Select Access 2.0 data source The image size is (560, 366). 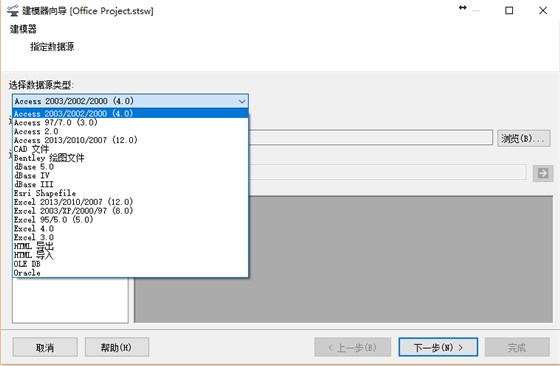130,131
